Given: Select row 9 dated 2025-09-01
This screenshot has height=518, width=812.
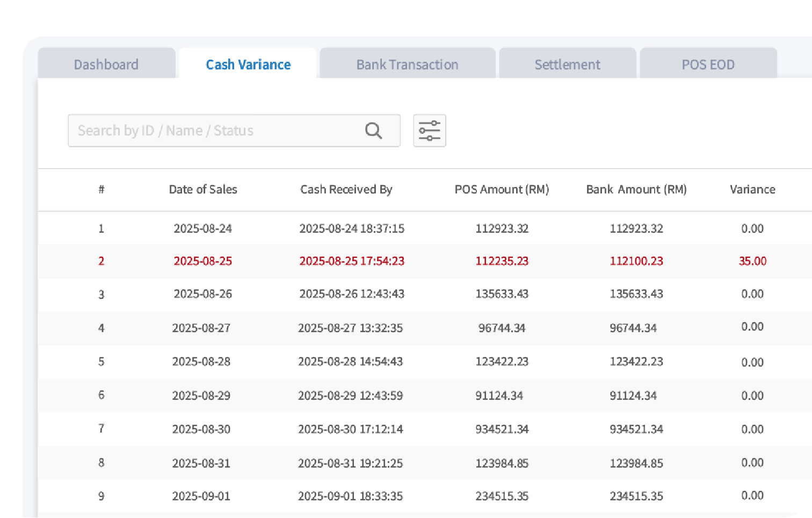Looking at the screenshot, I should tap(425, 496).
